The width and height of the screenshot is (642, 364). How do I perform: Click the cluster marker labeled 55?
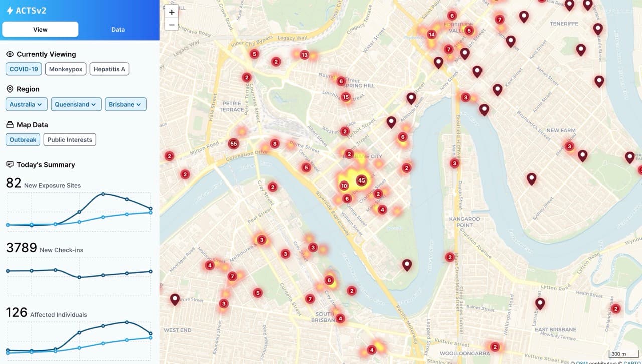click(x=233, y=144)
